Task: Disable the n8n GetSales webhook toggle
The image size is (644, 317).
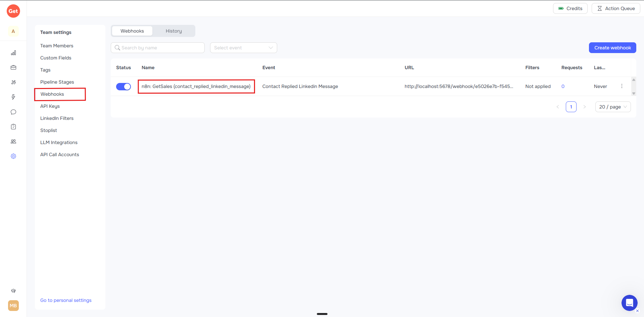Action: coord(123,87)
